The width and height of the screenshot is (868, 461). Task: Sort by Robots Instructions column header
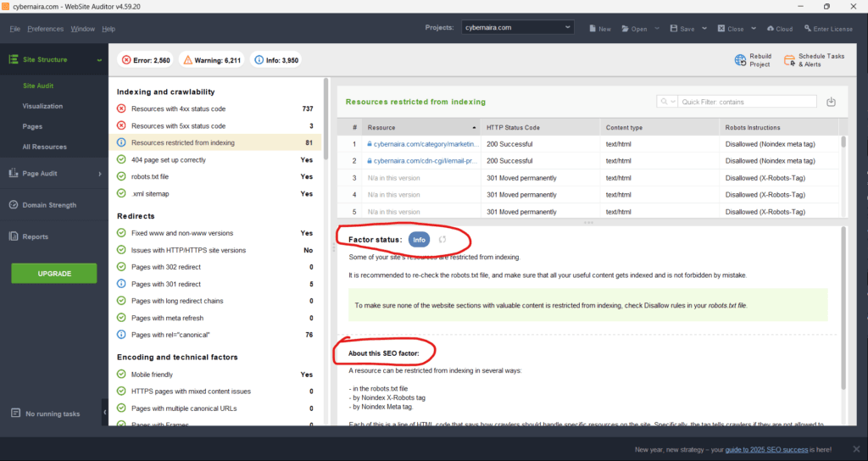click(780, 127)
